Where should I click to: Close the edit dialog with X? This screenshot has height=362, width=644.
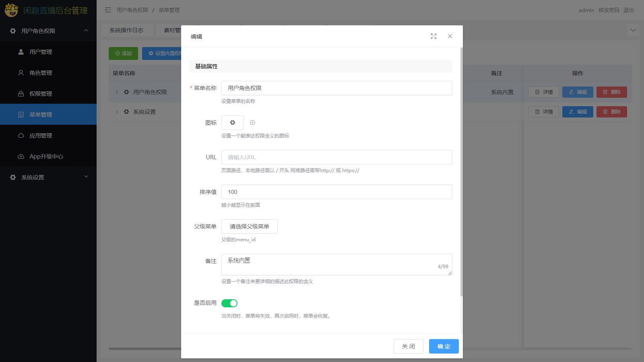(x=450, y=36)
